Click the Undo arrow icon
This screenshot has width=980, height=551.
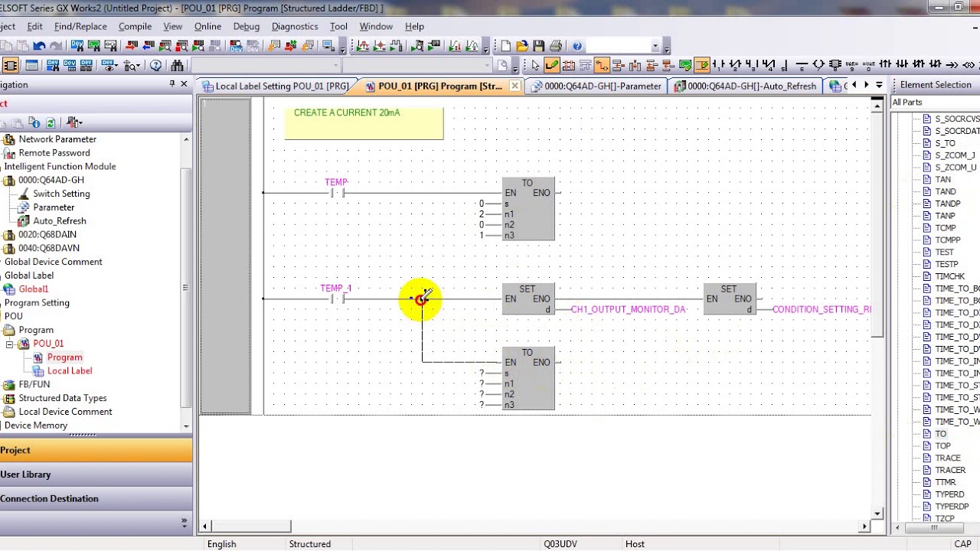coord(39,46)
